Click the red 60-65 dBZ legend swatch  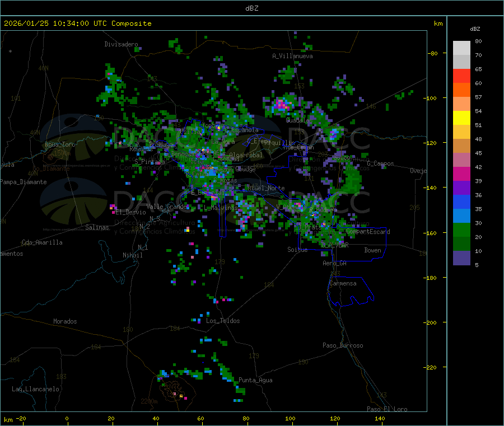click(461, 76)
